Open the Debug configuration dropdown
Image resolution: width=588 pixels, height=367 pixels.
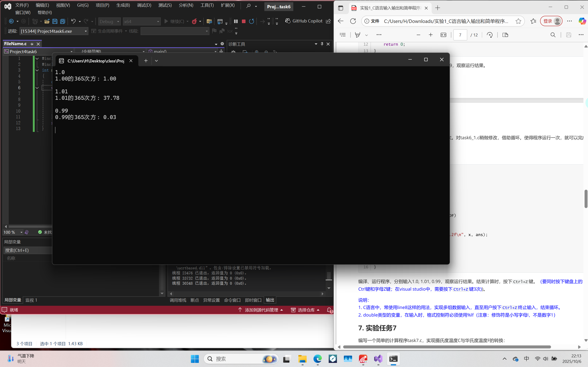(x=109, y=21)
